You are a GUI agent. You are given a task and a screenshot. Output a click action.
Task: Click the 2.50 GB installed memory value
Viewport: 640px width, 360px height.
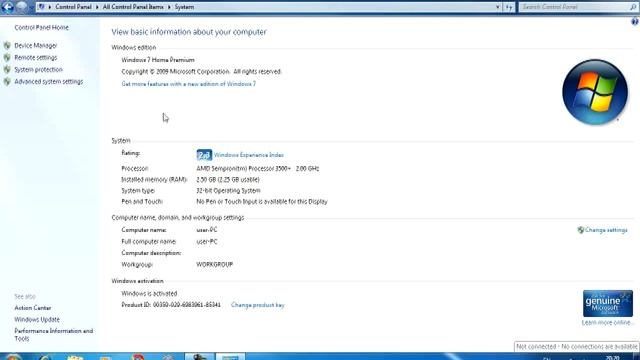coord(228,180)
